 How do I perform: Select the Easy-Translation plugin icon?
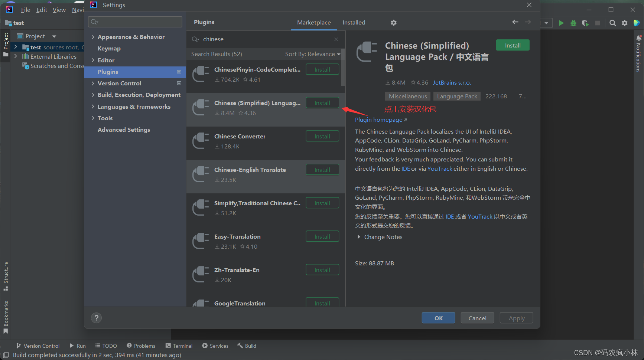(201, 241)
